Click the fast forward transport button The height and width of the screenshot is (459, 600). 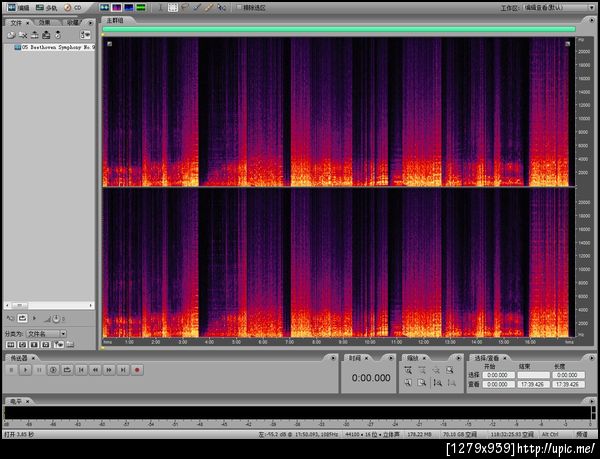109,370
